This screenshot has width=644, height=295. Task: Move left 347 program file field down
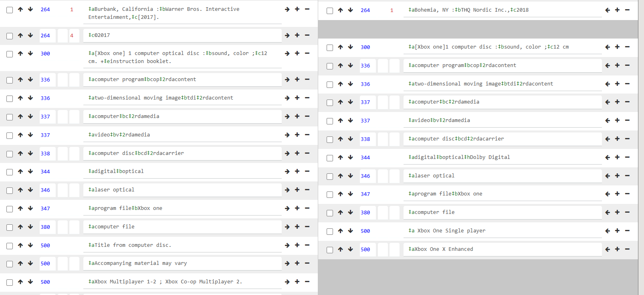(x=30, y=208)
